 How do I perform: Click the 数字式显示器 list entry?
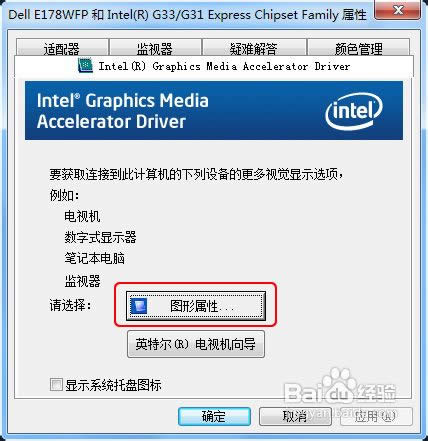tap(100, 237)
